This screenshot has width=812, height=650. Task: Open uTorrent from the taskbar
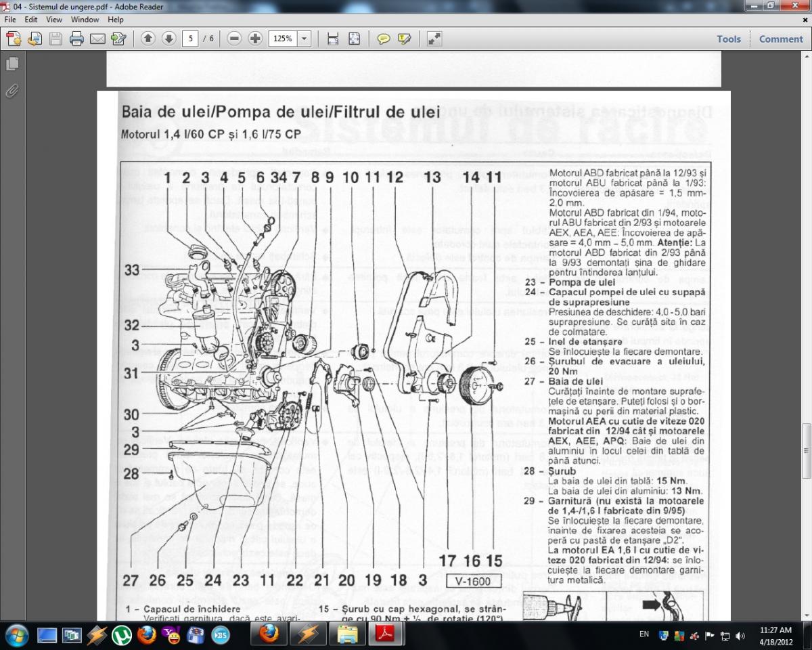click(122, 635)
